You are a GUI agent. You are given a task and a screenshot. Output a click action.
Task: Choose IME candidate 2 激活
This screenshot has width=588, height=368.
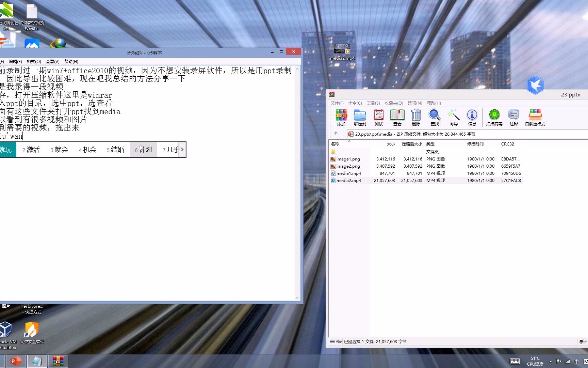[31, 150]
